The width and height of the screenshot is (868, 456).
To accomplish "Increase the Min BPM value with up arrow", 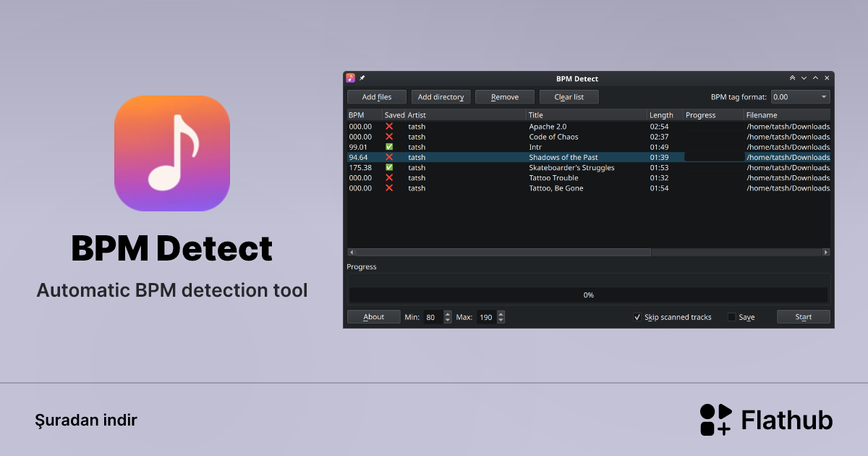I will 448,313.
